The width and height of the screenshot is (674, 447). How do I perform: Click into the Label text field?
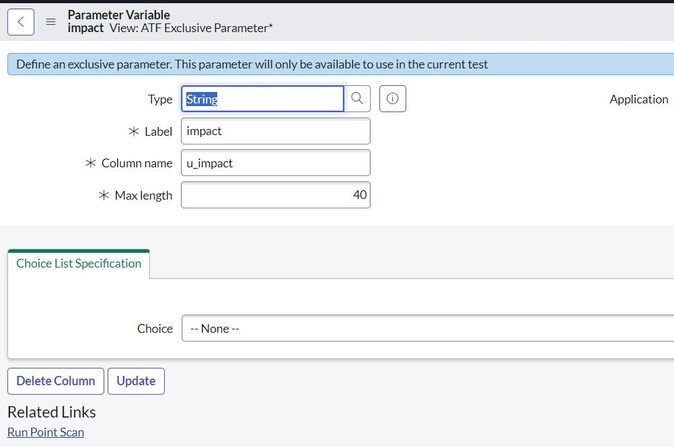276,131
